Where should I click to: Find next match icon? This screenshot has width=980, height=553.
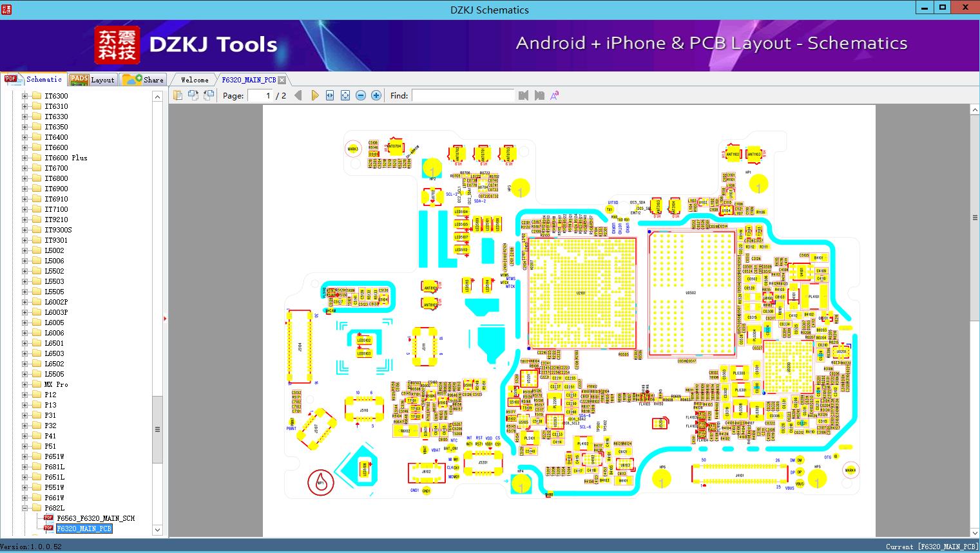coord(539,95)
